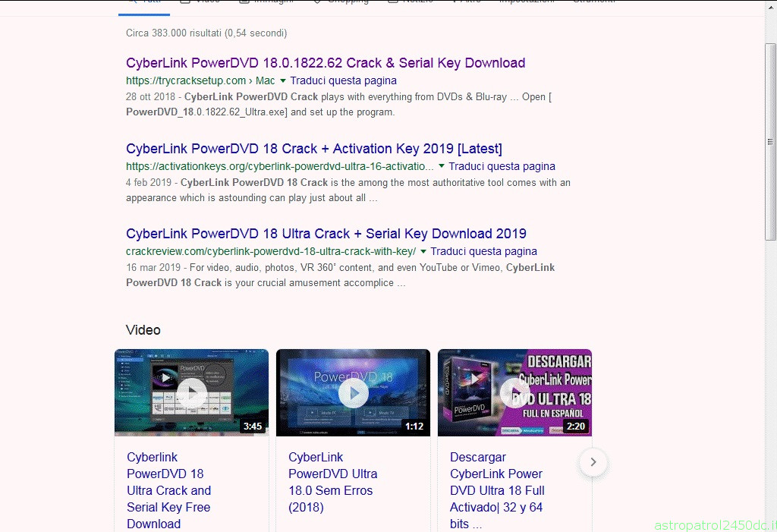The width and height of the screenshot is (777, 532).
Task: Show next videos with the carousel arrow
Action: coord(593,462)
